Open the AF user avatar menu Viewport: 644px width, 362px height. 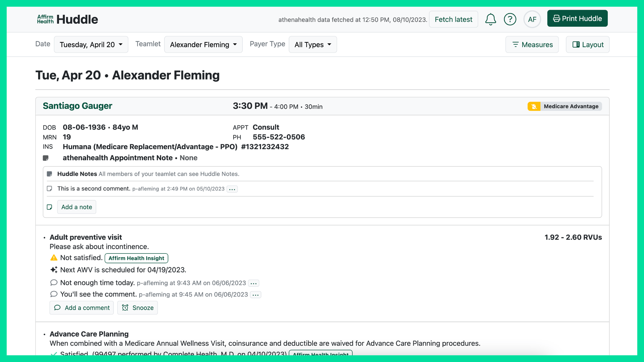(x=532, y=19)
